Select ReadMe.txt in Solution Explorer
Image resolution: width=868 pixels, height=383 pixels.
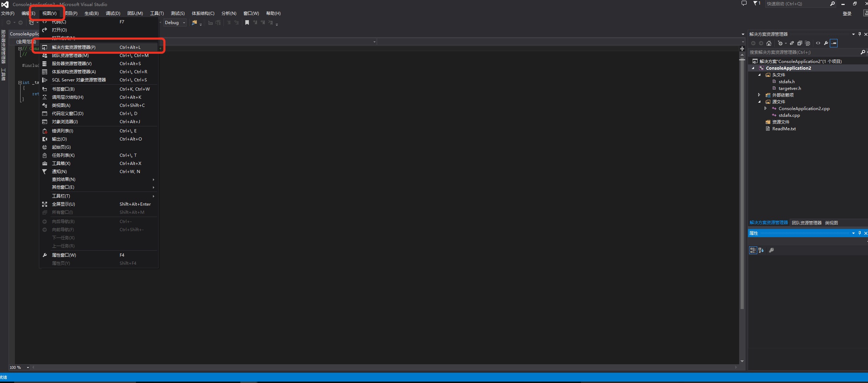784,128
